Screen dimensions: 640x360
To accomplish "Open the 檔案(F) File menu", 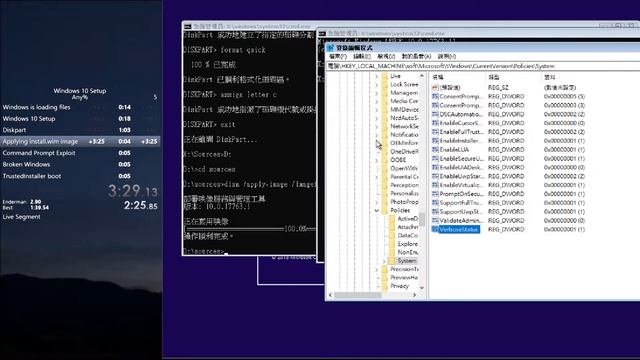I will click(x=338, y=56).
